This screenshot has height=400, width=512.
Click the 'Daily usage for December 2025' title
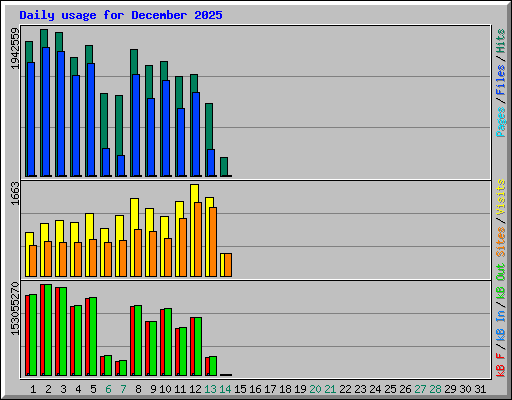coord(121,15)
